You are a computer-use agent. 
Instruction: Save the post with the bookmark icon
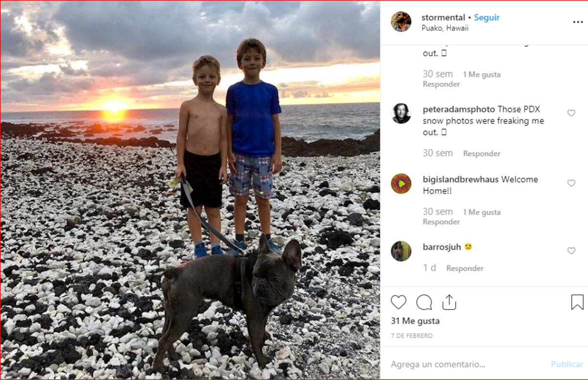click(x=577, y=302)
